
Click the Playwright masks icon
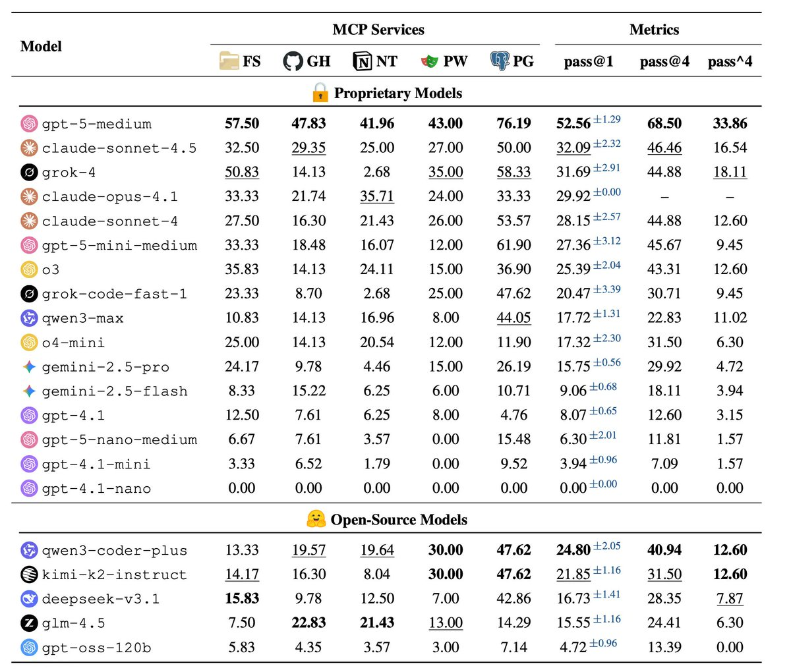tap(429, 61)
